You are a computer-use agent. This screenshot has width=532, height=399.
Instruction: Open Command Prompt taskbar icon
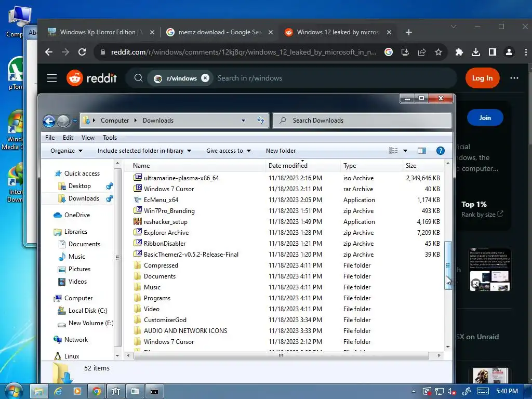[154, 391]
